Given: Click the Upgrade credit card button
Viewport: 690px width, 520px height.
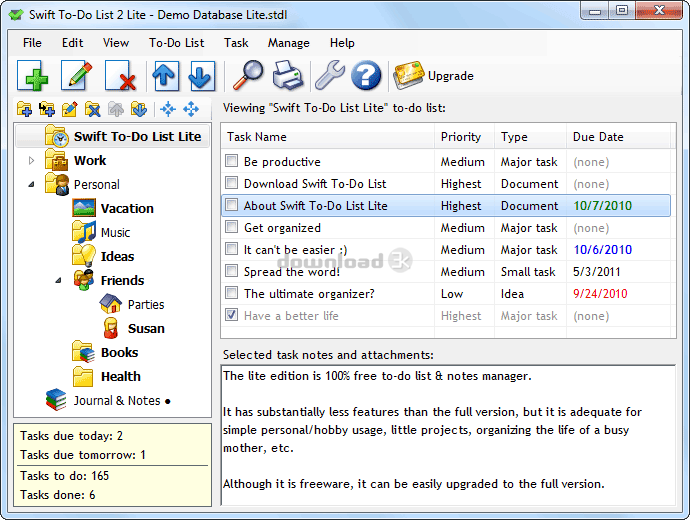Looking at the screenshot, I should pos(433,76).
